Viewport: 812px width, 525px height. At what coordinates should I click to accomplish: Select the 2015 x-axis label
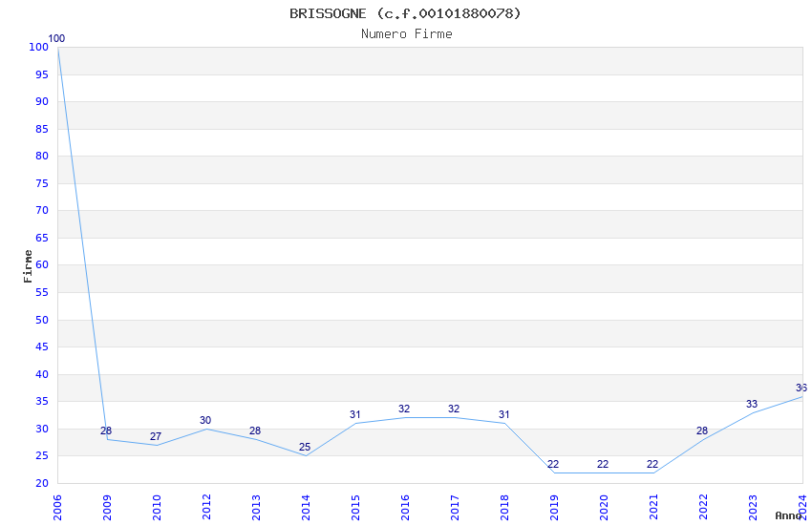click(355, 507)
